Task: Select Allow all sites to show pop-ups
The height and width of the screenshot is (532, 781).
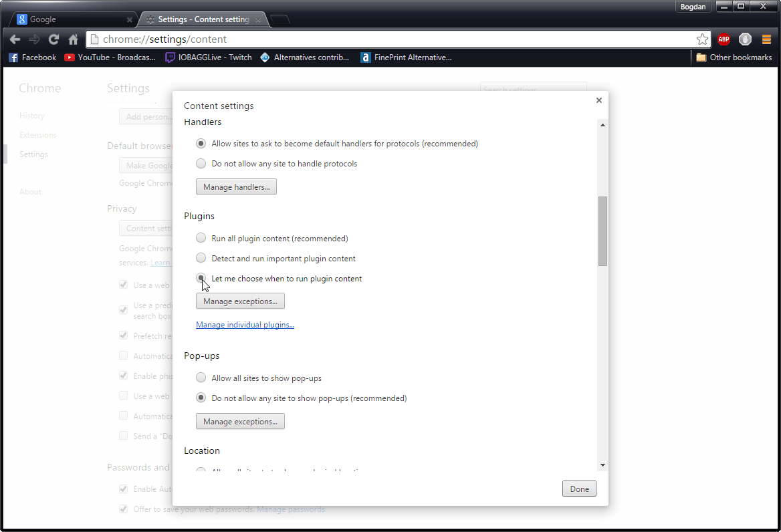Action: [x=201, y=377]
